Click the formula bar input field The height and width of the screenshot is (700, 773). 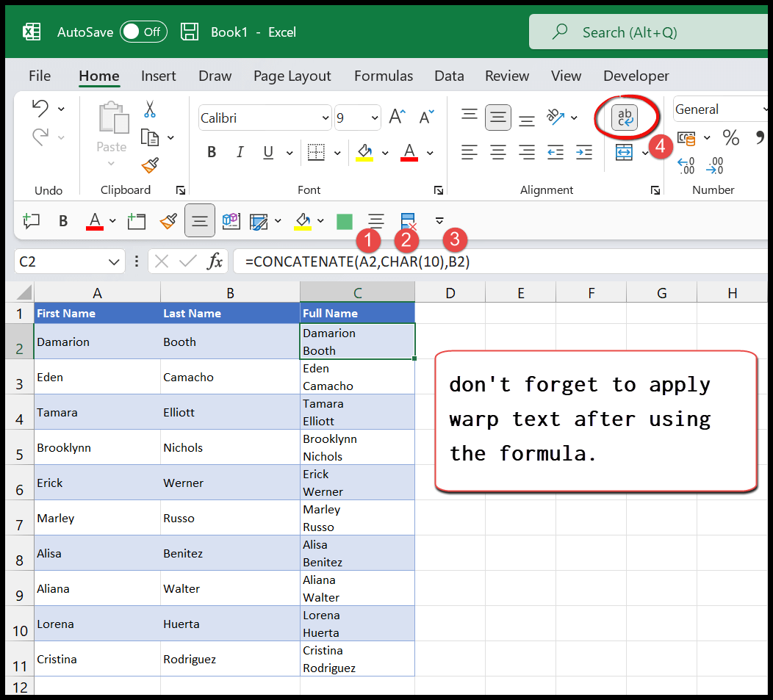(500, 261)
